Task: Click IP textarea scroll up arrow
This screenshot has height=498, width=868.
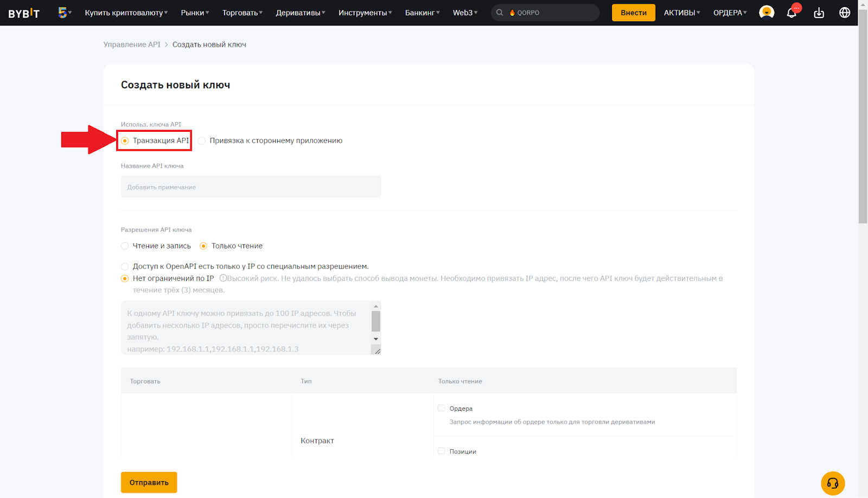Action: pyautogui.click(x=376, y=307)
